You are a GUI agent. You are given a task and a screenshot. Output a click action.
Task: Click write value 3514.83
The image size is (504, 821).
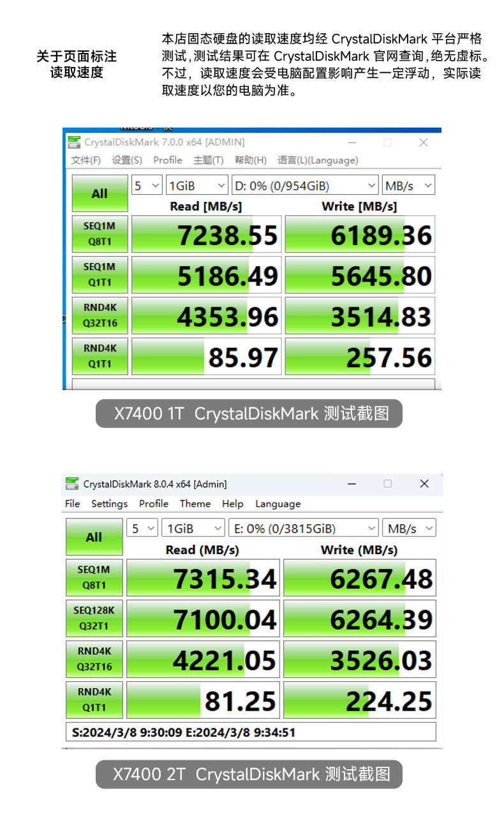360,316
